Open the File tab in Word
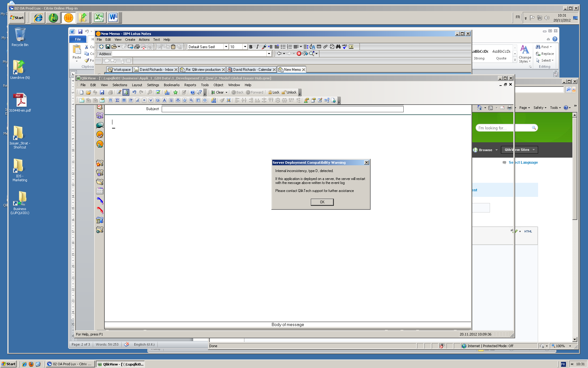Image resolution: width=588 pixels, height=368 pixels. (x=78, y=39)
